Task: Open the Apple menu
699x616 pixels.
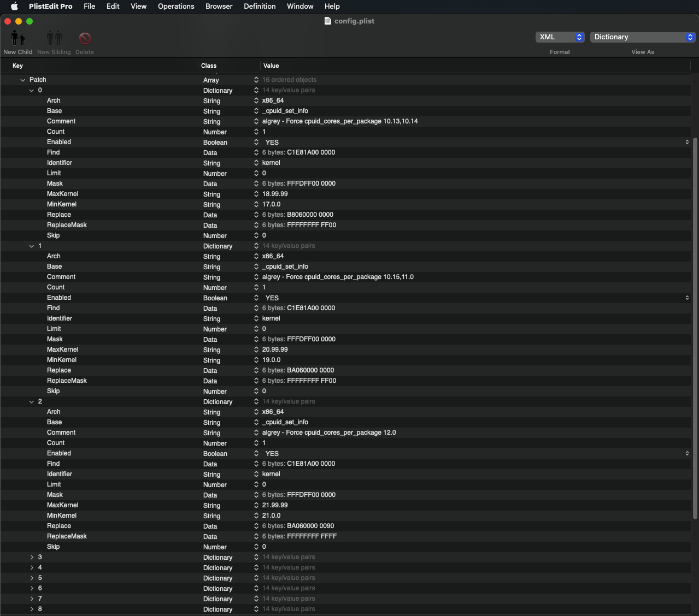Action: 15,7
